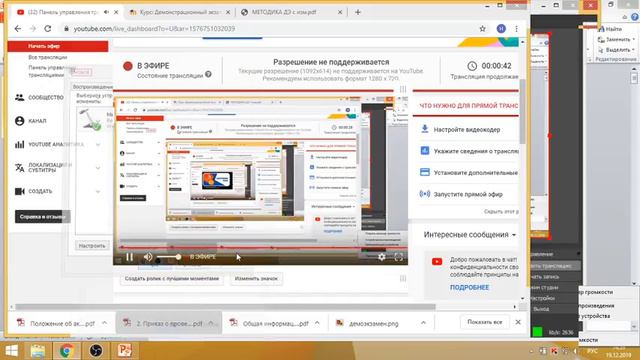Open the YouTube Аналитика chart icon

point(20,144)
